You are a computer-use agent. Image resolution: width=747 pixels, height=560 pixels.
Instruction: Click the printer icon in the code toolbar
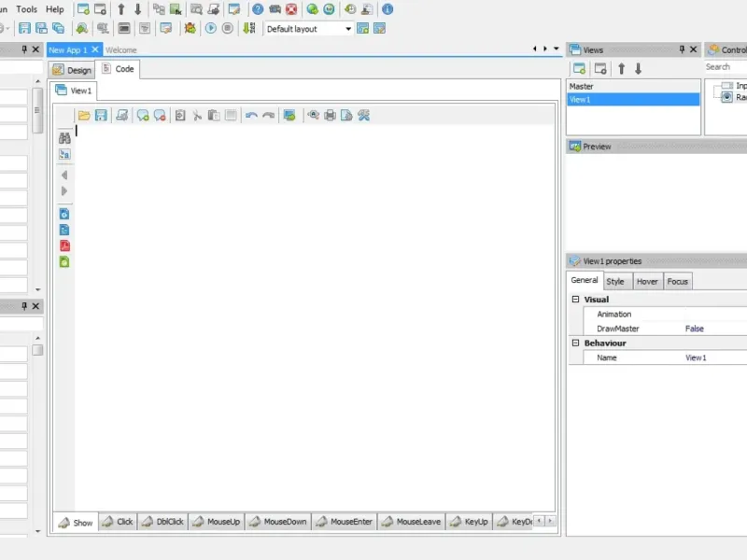330,115
